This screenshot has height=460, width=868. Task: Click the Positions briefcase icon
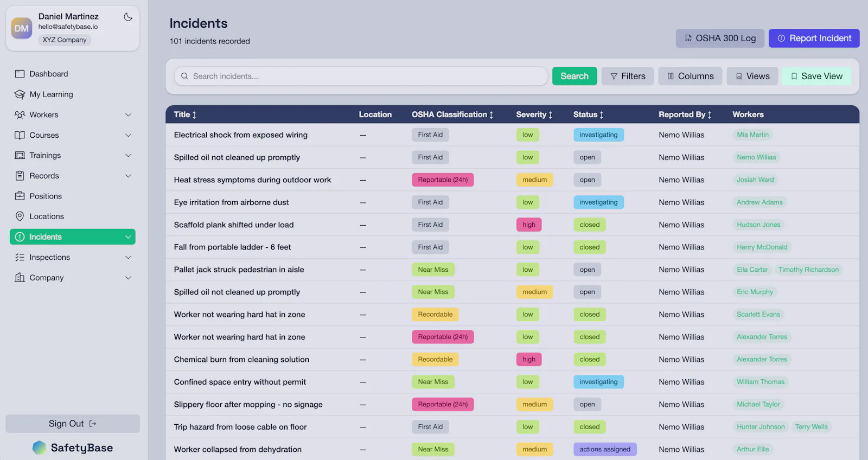20,196
